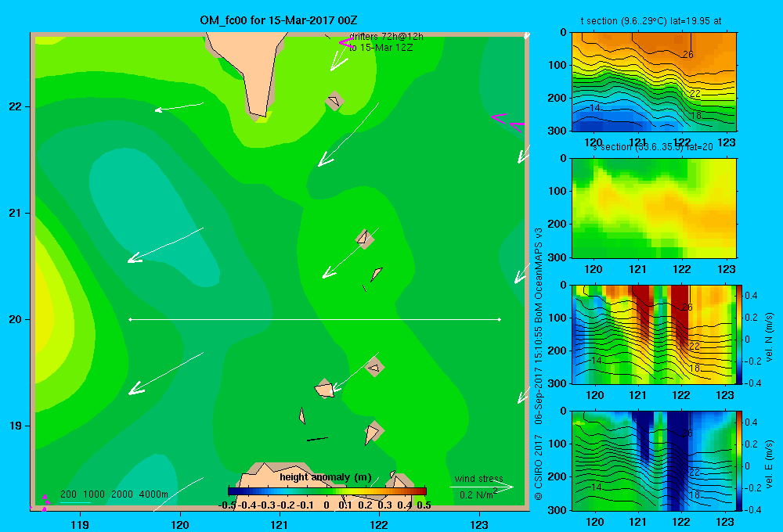
Task: Click the southern tip of Taiwan landmass
Action: (x=258, y=115)
